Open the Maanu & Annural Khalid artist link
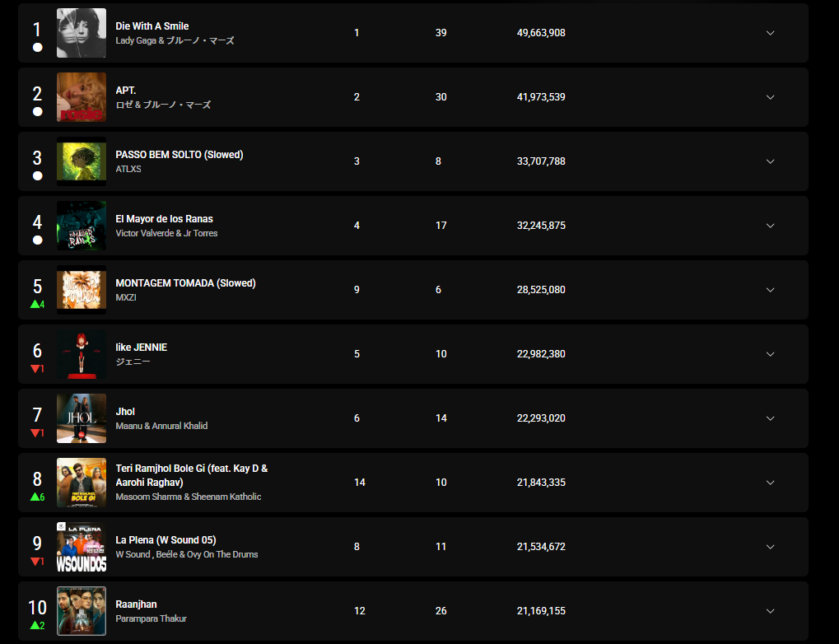Image resolution: width=839 pixels, height=644 pixels. pos(161,426)
